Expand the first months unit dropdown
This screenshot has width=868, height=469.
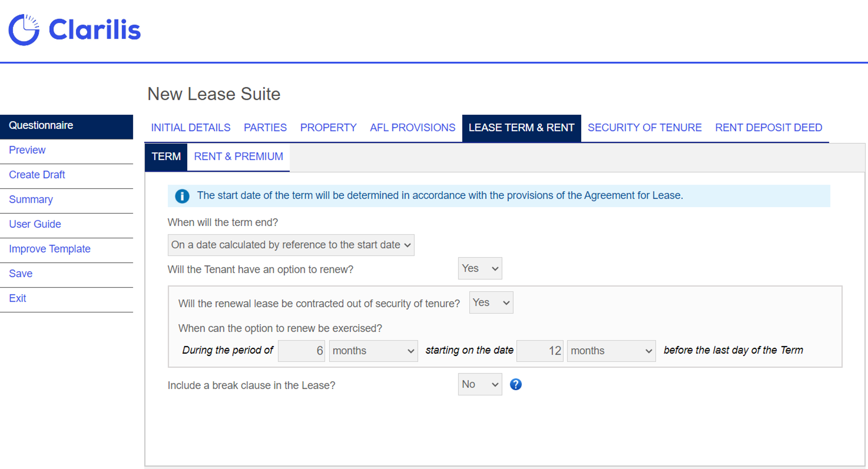pos(373,351)
